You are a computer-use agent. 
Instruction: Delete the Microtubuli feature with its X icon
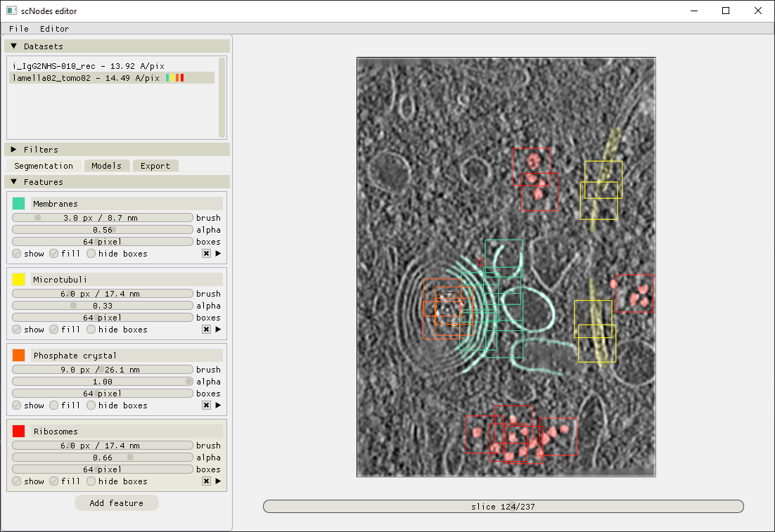[207, 330]
